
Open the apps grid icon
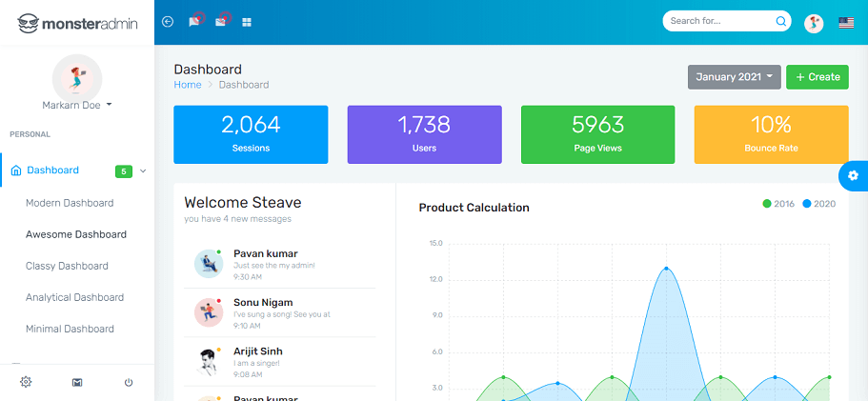(247, 22)
